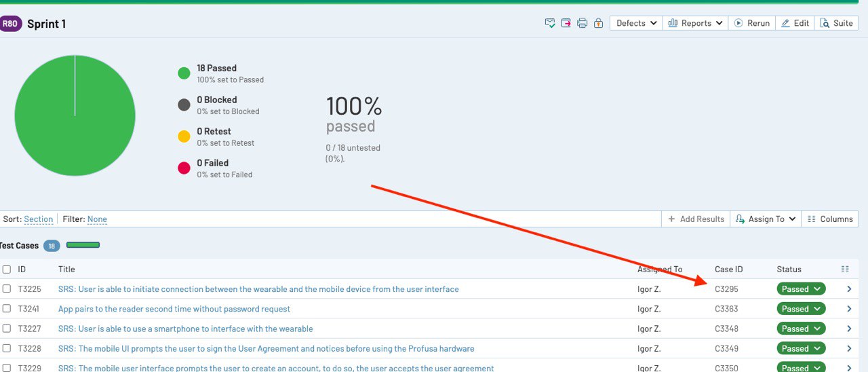Expand details arrow for test T3228
Image resolution: width=868 pixels, height=372 pixels.
[x=849, y=348]
